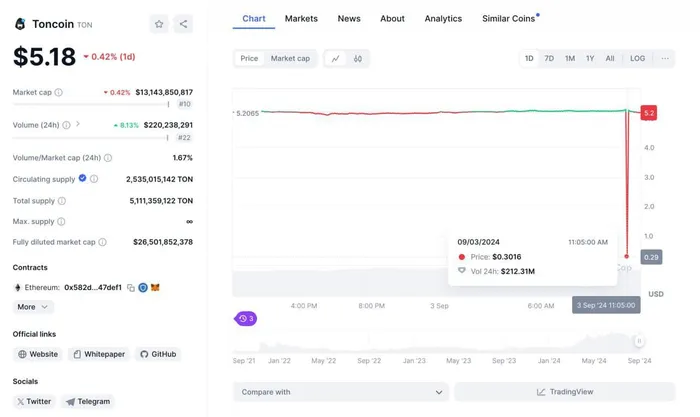Switch to the Analytics tab
This screenshot has height=417, width=700.
point(443,19)
